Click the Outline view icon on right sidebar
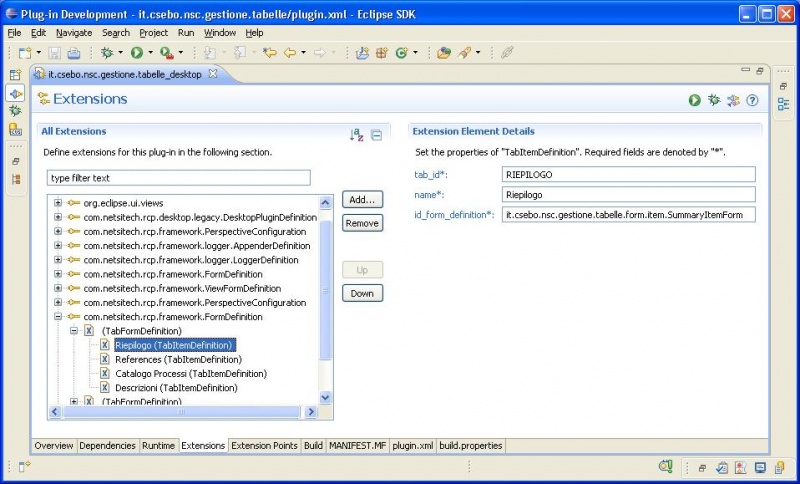The image size is (800, 484). pos(783,103)
